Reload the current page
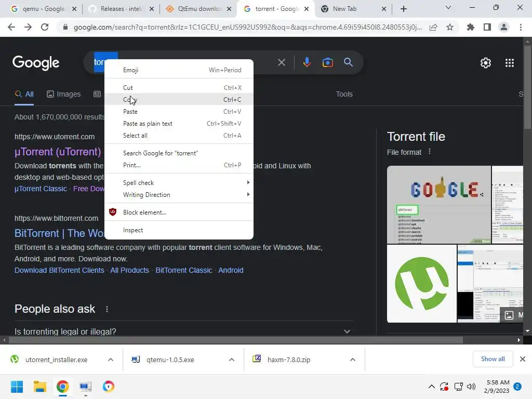Viewport: 532px width, 399px height. (x=45, y=27)
